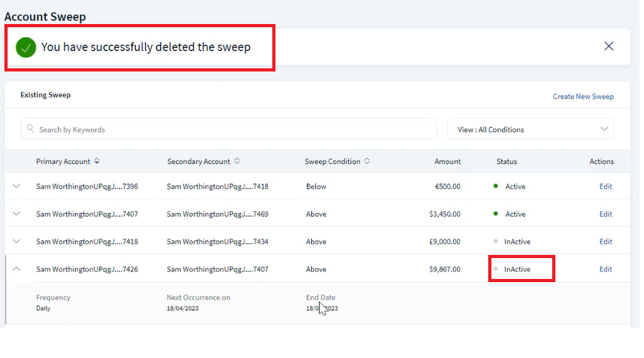Click the search magnifier icon

click(30, 128)
